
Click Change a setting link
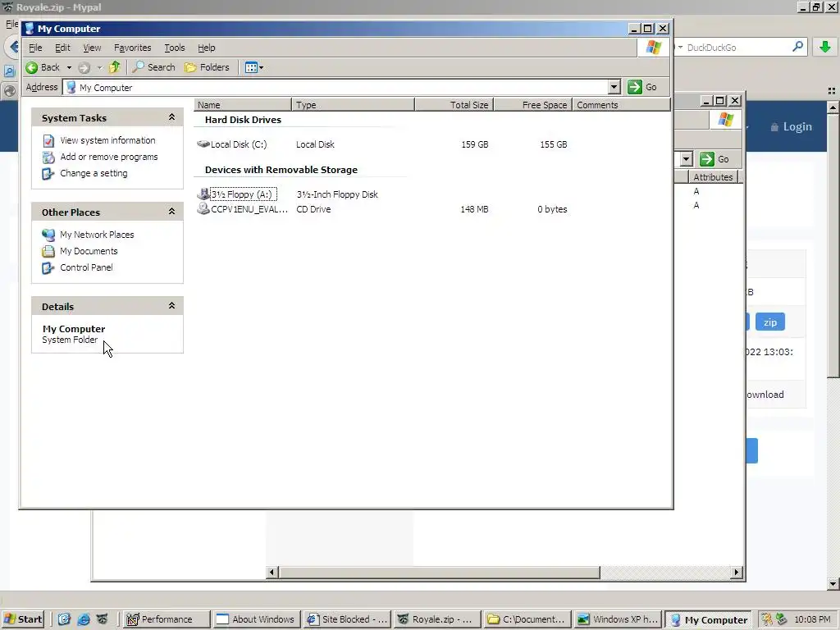[x=94, y=174]
